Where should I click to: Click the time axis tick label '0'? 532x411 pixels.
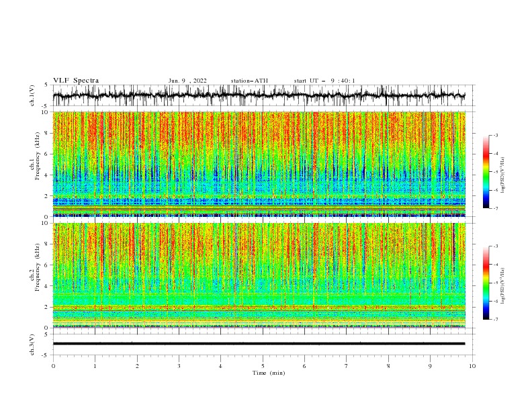(53, 366)
